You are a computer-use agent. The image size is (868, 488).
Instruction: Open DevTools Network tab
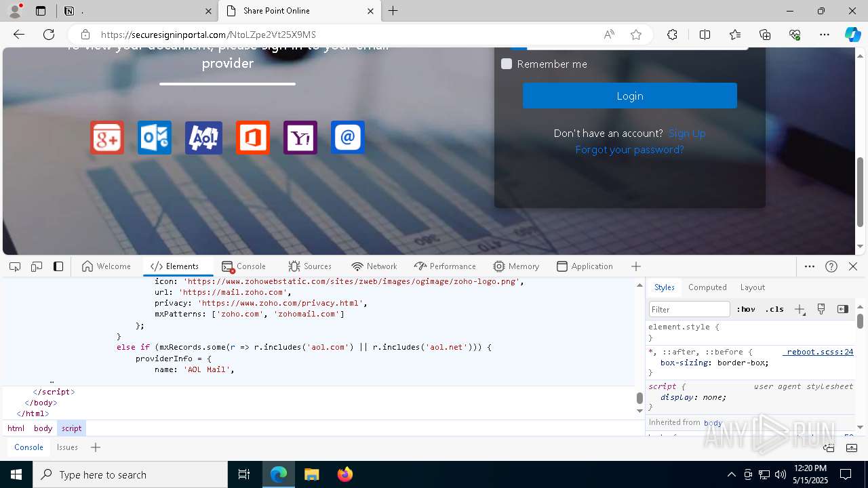pos(374,266)
